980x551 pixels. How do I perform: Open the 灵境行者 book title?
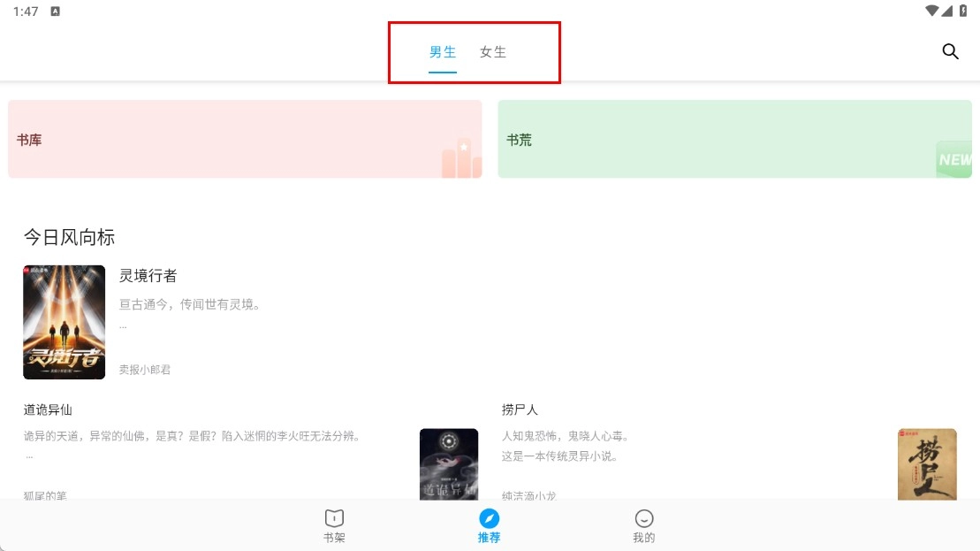pos(148,276)
